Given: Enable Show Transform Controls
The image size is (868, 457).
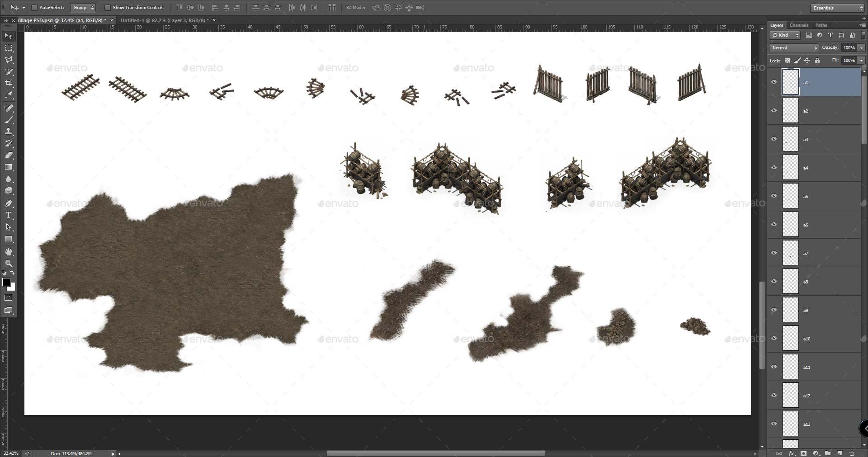Looking at the screenshot, I should pos(108,8).
